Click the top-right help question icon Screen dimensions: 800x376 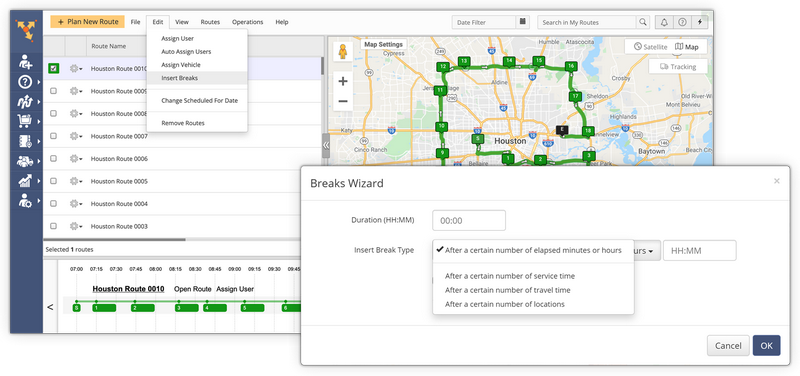click(x=682, y=22)
